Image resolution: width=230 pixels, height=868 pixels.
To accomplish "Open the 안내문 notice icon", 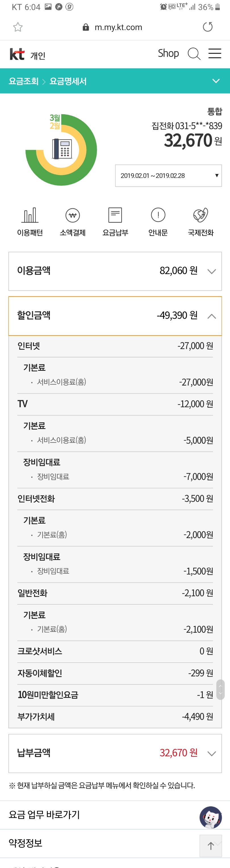I will 158,221.
